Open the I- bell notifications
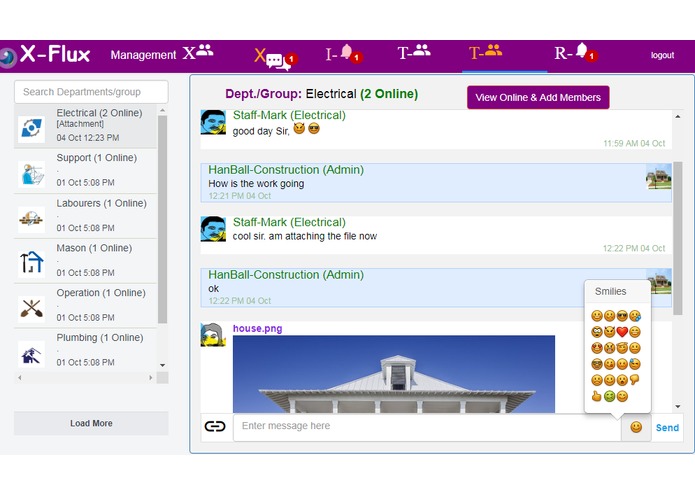Viewport: 695px width, 494px height. (x=344, y=54)
